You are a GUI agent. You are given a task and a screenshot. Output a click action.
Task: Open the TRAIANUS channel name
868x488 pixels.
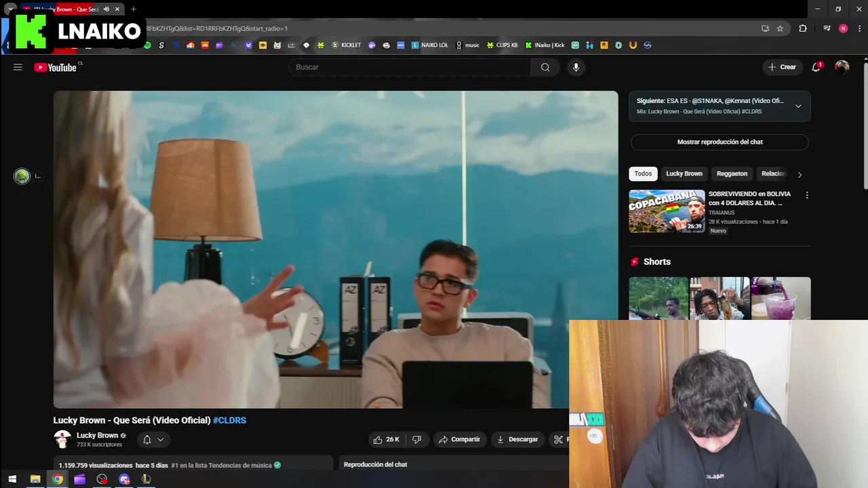pos(722,213)
